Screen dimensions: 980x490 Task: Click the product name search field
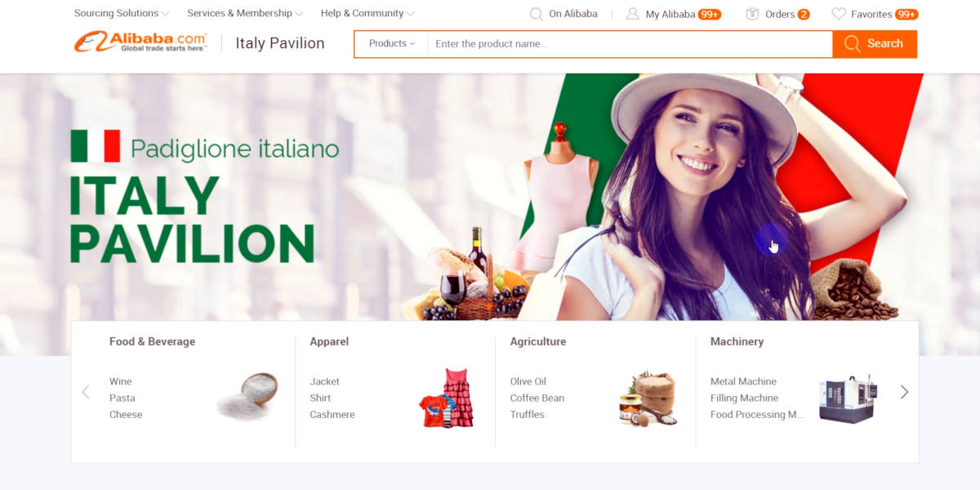click(x=630, y=44)
